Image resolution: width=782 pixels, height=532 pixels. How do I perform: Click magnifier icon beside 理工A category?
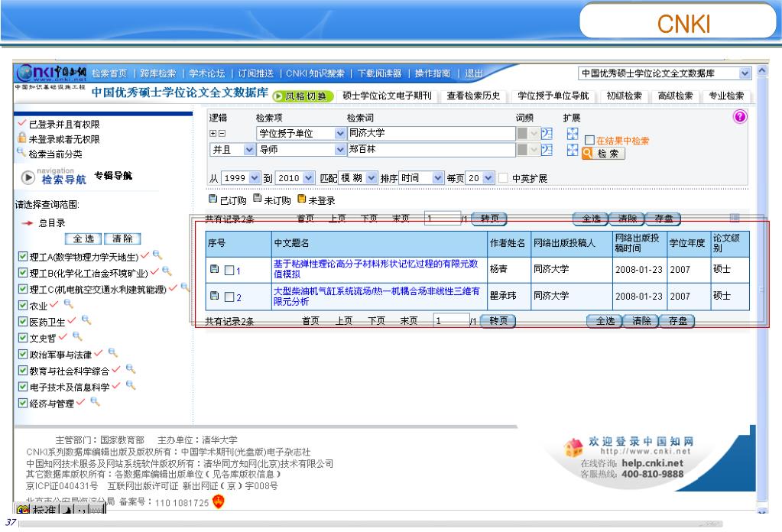[x=157, y=255]
